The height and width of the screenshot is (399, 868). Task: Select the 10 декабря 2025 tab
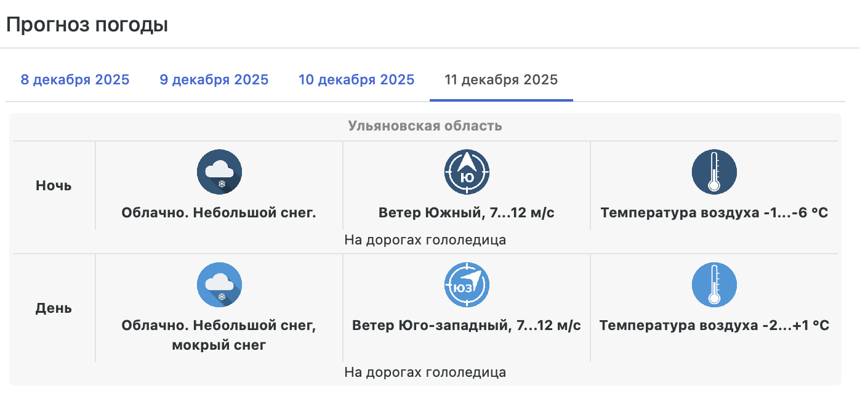tap(356, 80)
